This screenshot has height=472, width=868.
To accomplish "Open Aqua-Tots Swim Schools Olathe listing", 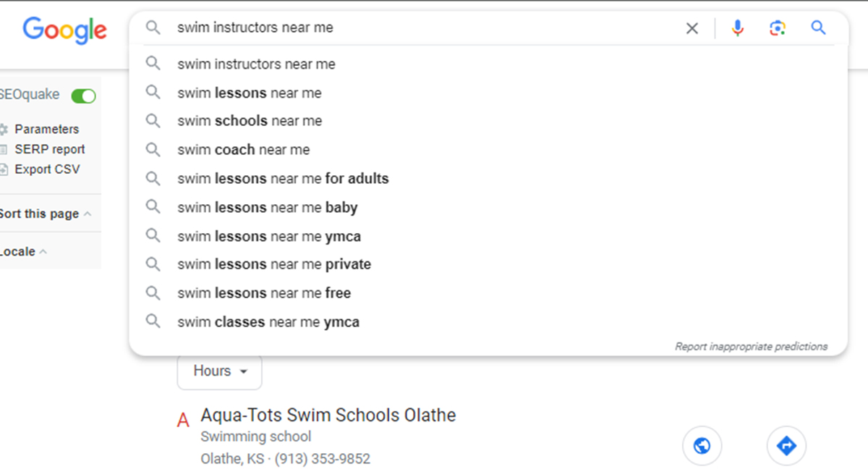I will pos(328,416).
